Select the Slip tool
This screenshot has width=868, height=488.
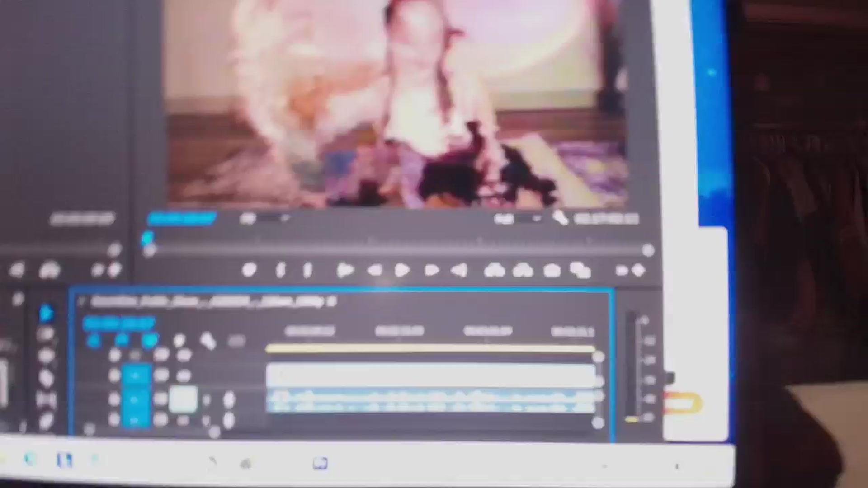coord(46,399)
